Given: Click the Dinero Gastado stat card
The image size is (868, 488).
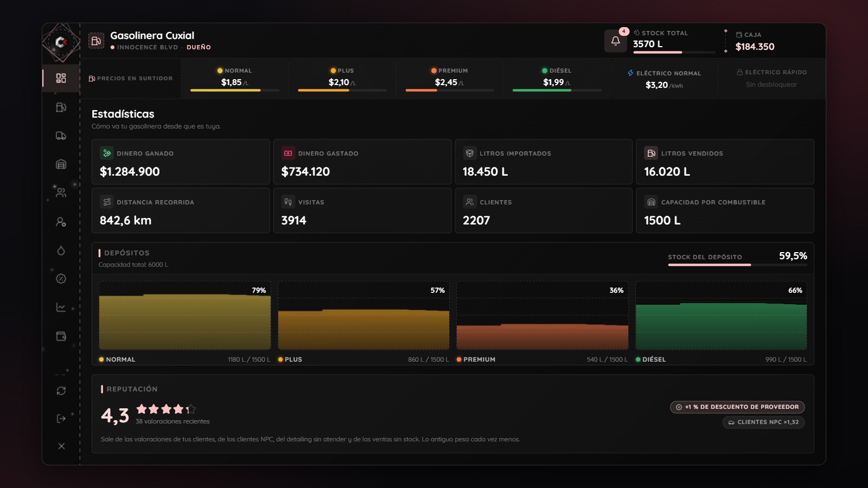Looking at the screenshot, I should coord(362,162).
